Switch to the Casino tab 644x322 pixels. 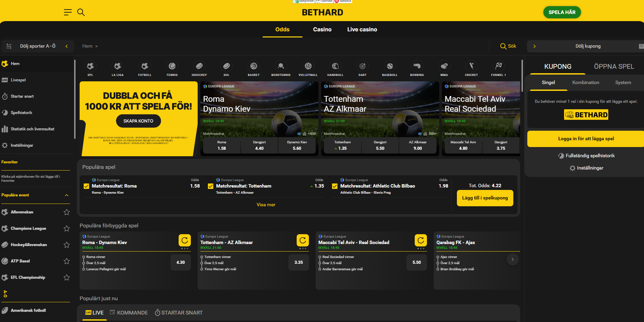coord(322,30)
